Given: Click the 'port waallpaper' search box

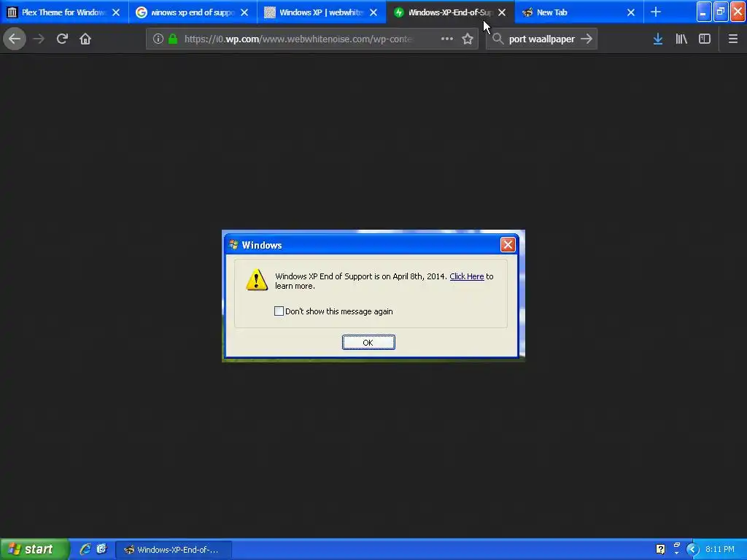Looking at the screenshot, I should pos(542,39).
